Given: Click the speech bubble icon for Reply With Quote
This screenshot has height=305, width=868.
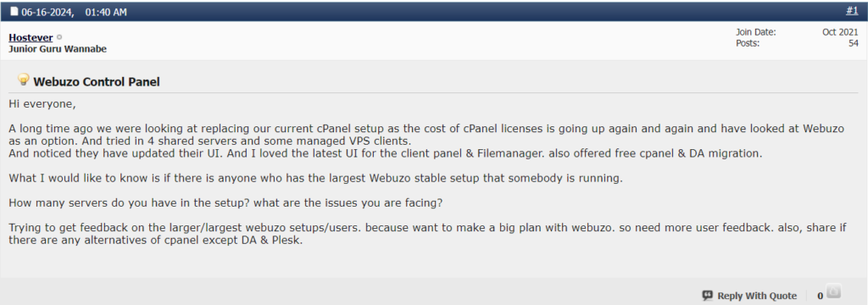Looking at the screenshot, I should 708,296.
